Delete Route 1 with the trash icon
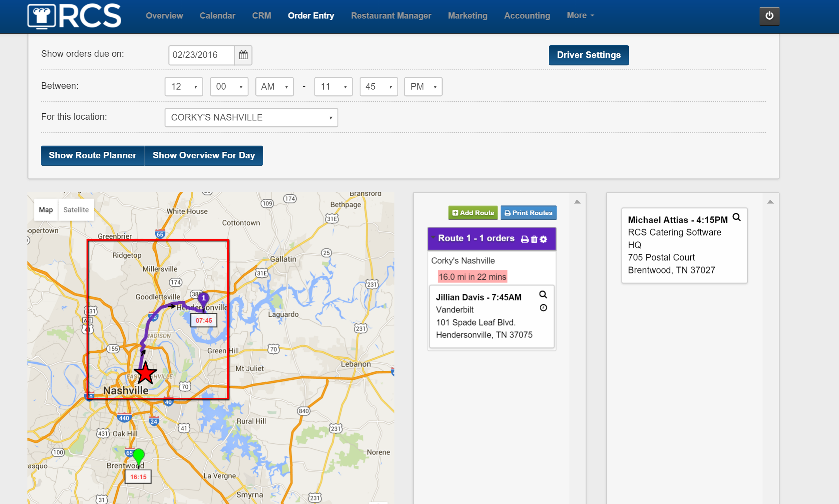This screenshot has height=504, width=839. (x=533, y=239)
